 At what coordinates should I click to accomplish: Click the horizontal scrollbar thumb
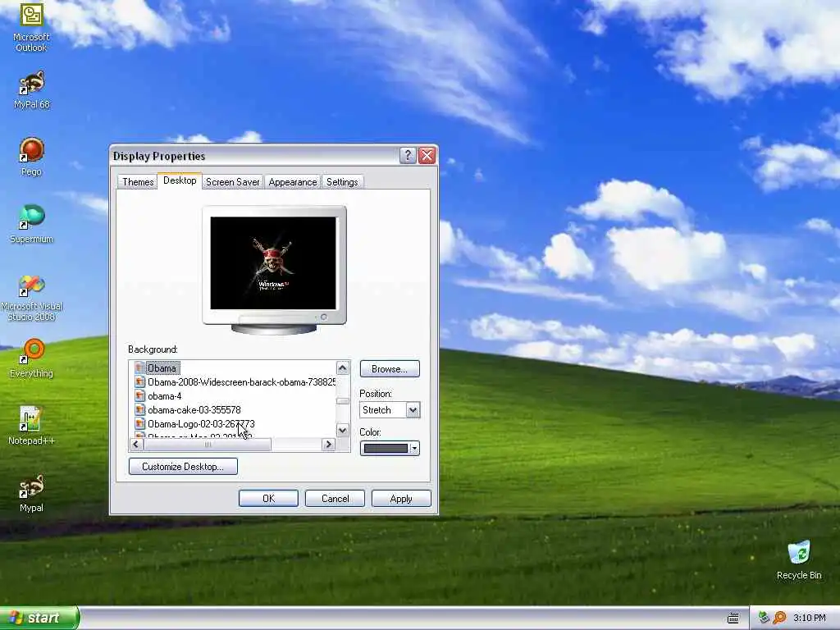point(208,444)
